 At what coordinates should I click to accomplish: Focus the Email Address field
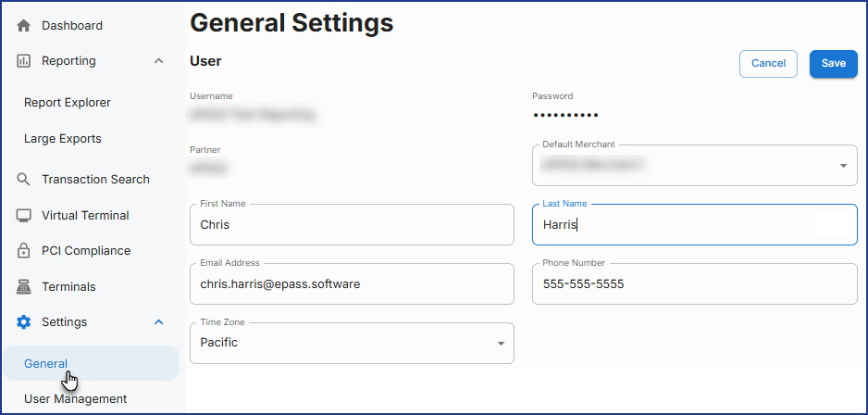[x=352, y=283]
